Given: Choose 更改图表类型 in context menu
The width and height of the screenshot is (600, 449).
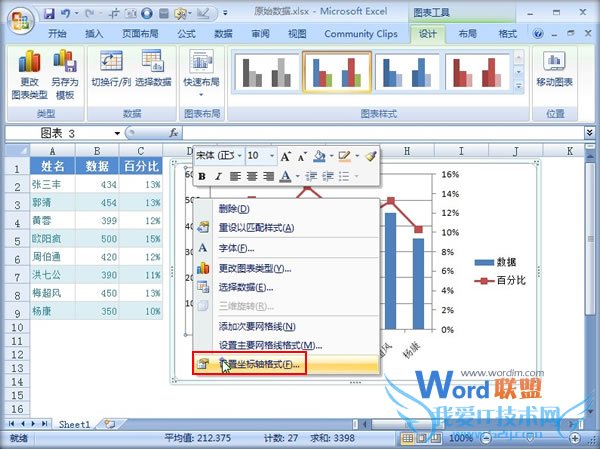Looking at the screenshot, I should coord(287,268).
